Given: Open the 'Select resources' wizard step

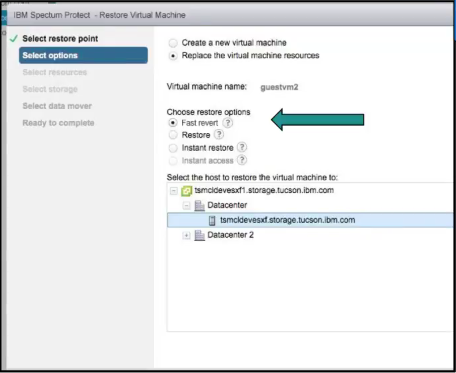Looking at the screenshot, I should click(x=55, y=72).
